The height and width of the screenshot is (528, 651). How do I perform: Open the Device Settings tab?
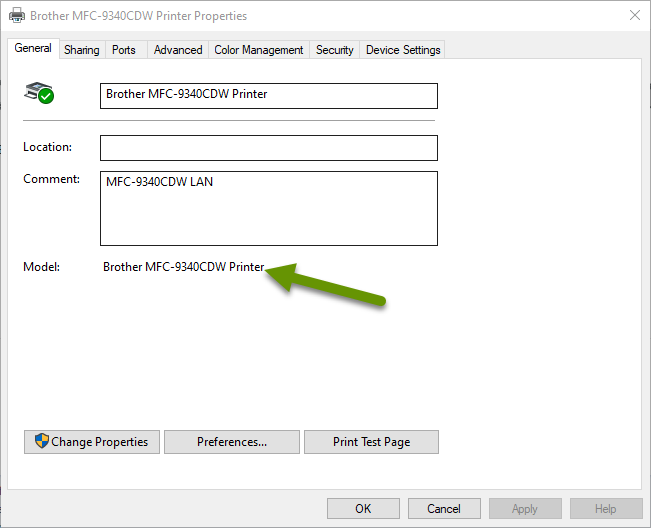click(x=403, y=50)
